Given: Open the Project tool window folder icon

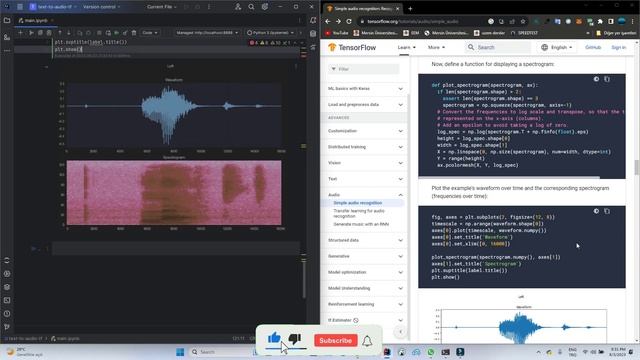Looking at the screenshot, I should [x=7, y=20].
